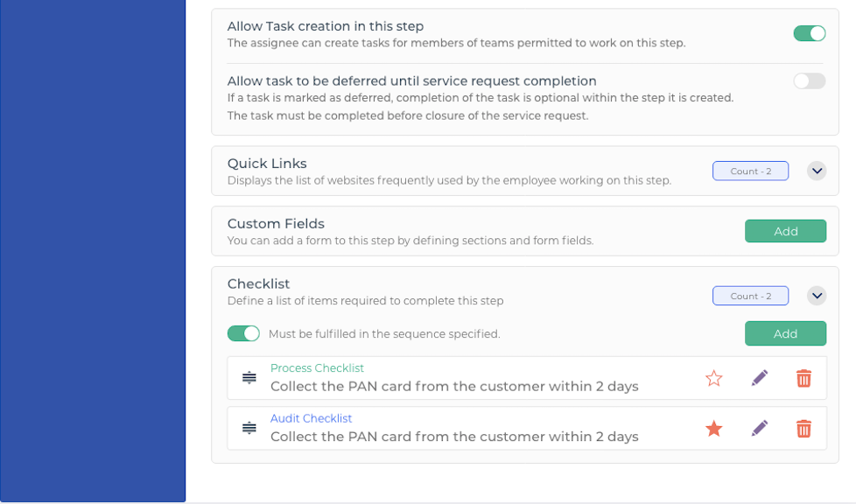Click the Checklist Count - 2 badge
Viewport: 856px width, 504px height.
(750, 296)
